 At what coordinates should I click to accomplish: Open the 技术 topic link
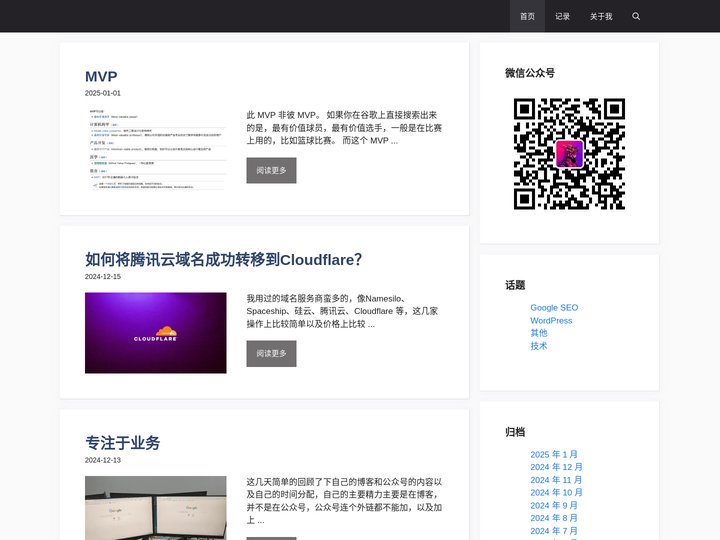[539, 346]
